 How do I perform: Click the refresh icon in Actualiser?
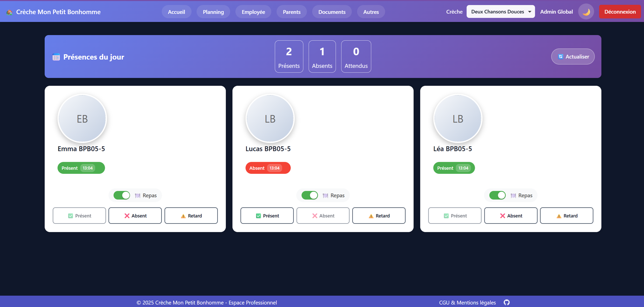[561, 57]
